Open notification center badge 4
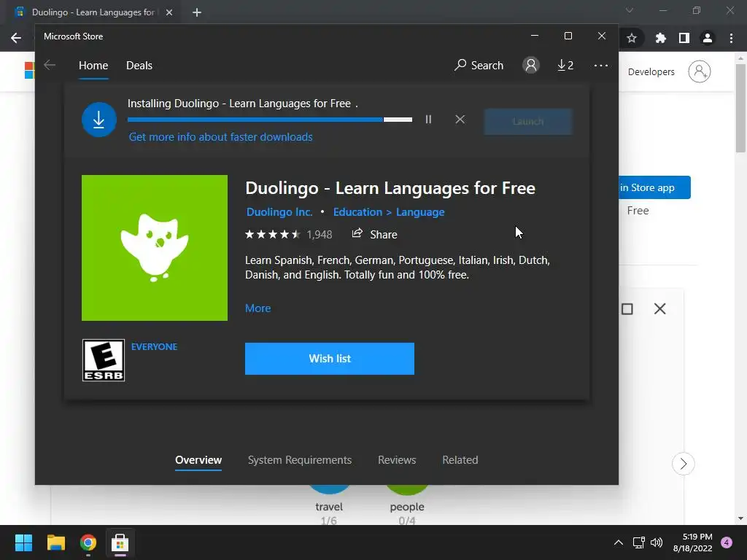The height and width of the screenshot is (560, 747). coord(727,542)
